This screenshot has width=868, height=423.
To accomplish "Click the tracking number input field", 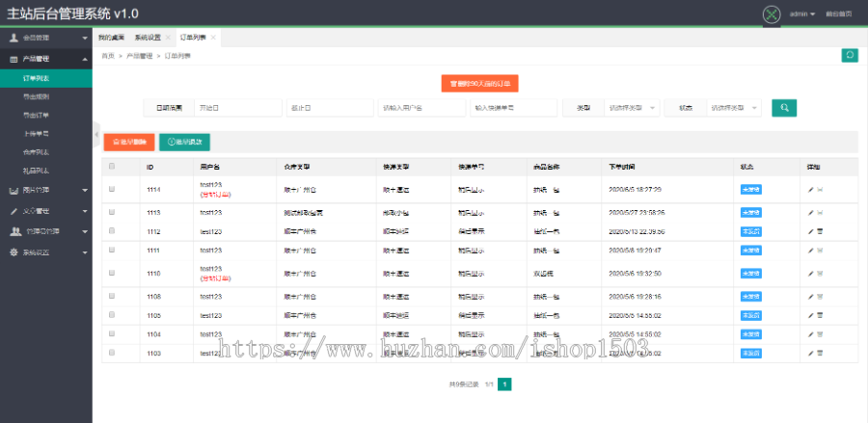I will tap(514, 108).
